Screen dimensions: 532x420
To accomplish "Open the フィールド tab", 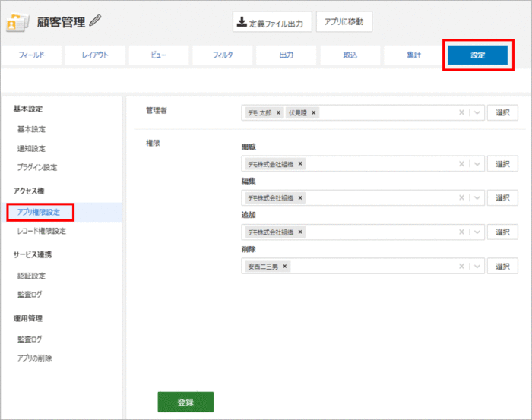I will click(x=31, y=55).
